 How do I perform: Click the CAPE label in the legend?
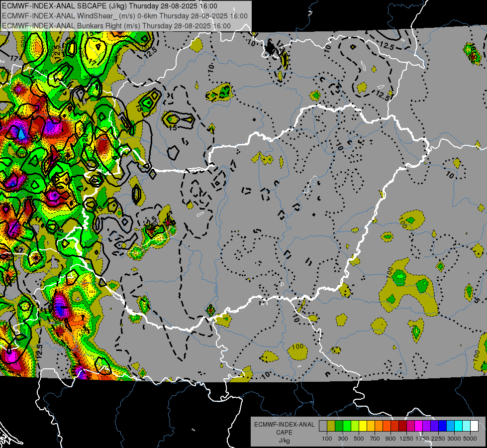(284, 433)
